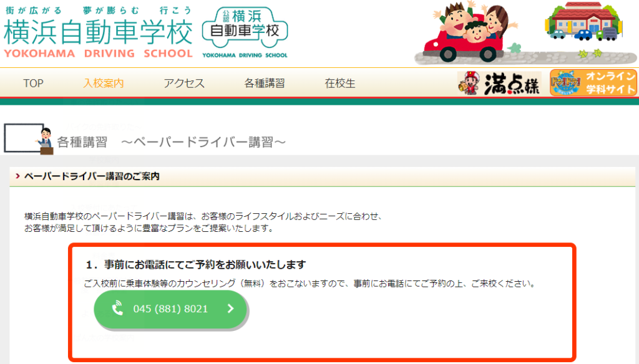
Task: Click the car-shaped 公認横浜自動車学校 emblem
Action: coord(245,32)
